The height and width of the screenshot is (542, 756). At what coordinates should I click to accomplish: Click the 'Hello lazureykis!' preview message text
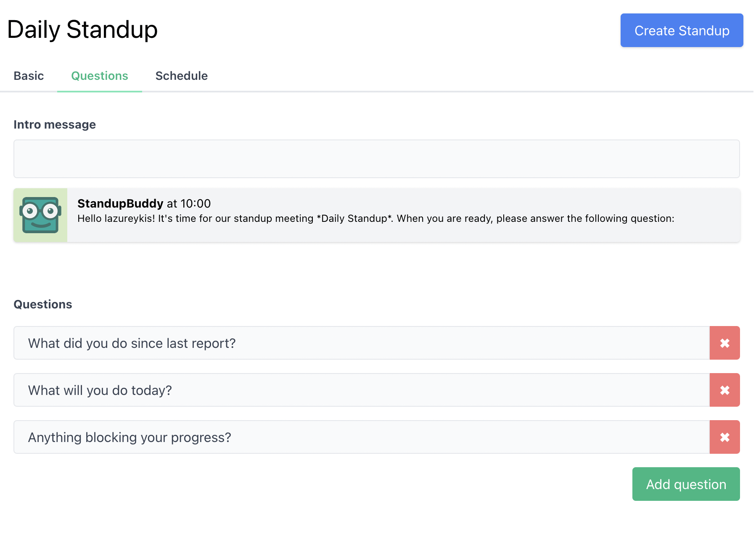click(375, 218)
